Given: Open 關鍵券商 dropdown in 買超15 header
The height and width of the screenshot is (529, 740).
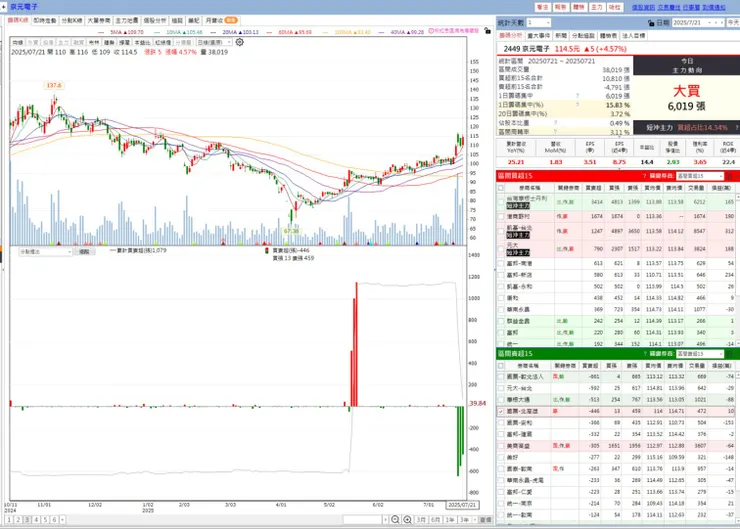Looking at the screenshot, I should (x=699, y=176).
